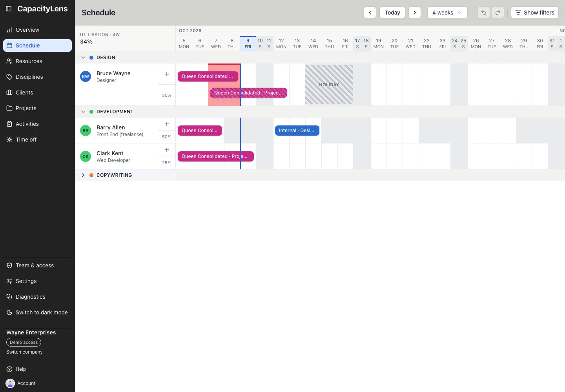Select Clark Kent's Queen Consolidated booking
Screen dimensions: 565x392
[x=216, y=156]
